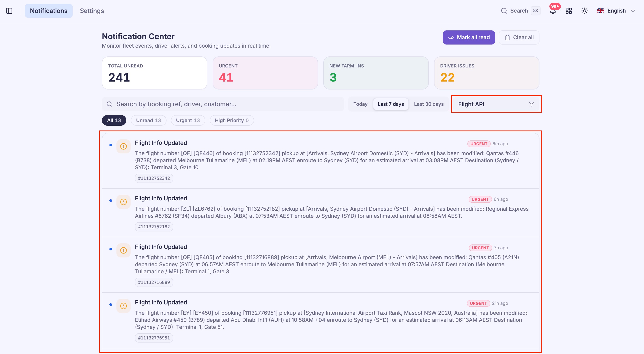Click the Total Unread 241 card

tap(155, 73)
